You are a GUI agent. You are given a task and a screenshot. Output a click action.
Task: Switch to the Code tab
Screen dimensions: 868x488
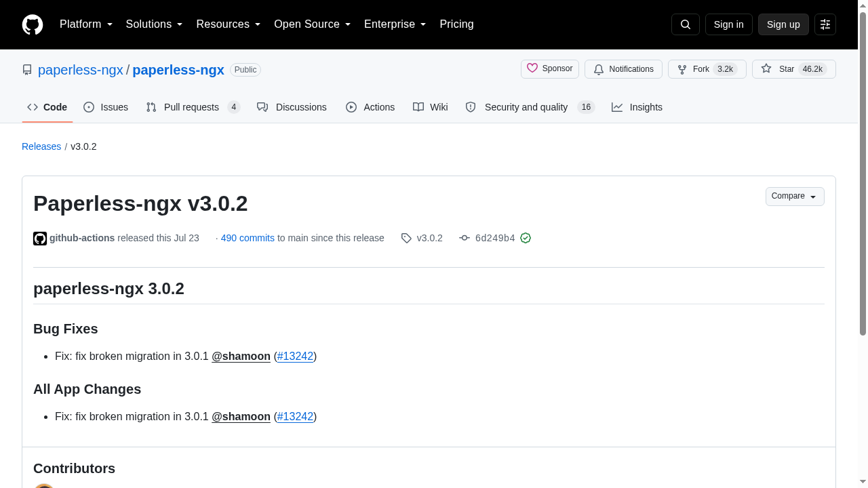tap(47, 107)
